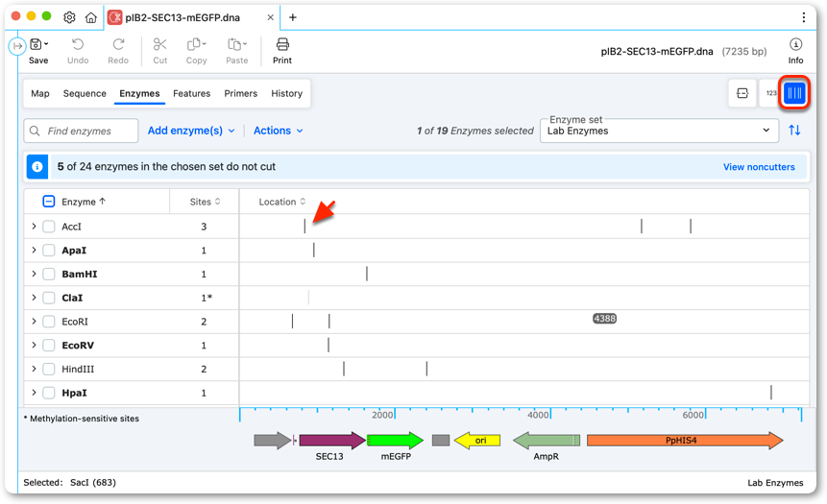Check the ClaI enzyme checkbox
The height and width of the screenshot is (504, 827).
tap(49, 298)
